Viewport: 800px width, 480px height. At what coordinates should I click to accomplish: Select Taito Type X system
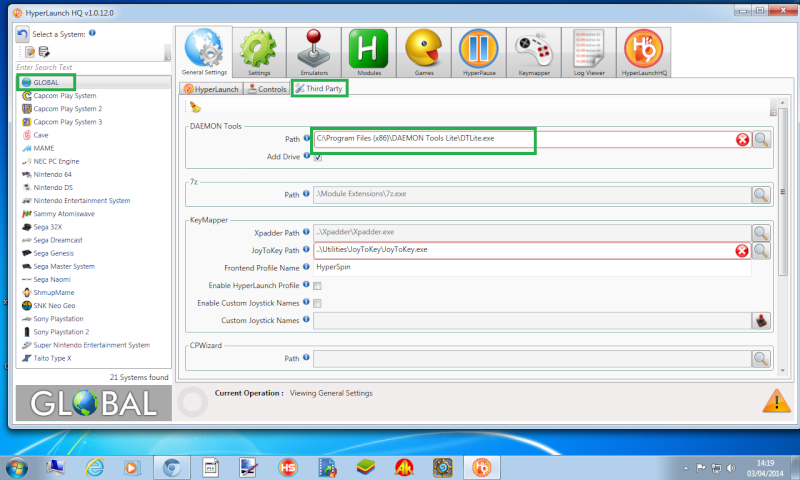coord(53,358)
